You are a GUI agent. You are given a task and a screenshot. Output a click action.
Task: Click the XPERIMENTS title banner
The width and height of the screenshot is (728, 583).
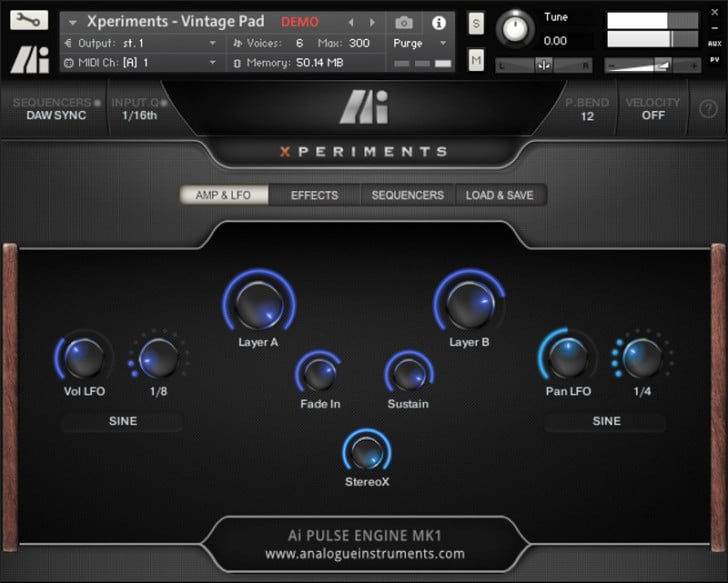point(364,151)
